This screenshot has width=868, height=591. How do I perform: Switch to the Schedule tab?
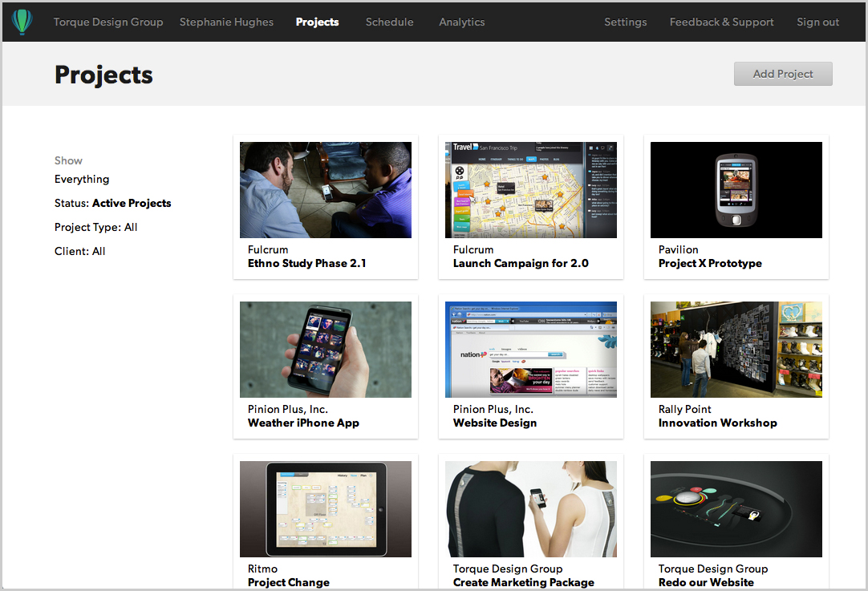pyautogui.click(x=389, y=22)
